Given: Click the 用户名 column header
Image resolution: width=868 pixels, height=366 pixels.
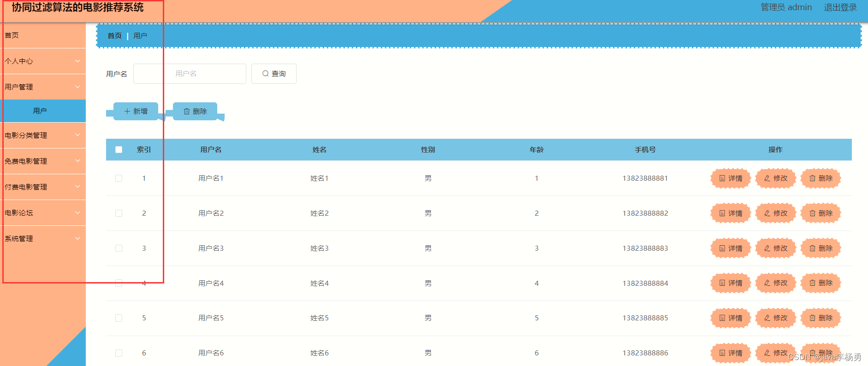Looking at the screenshot, I should [211, 150].
